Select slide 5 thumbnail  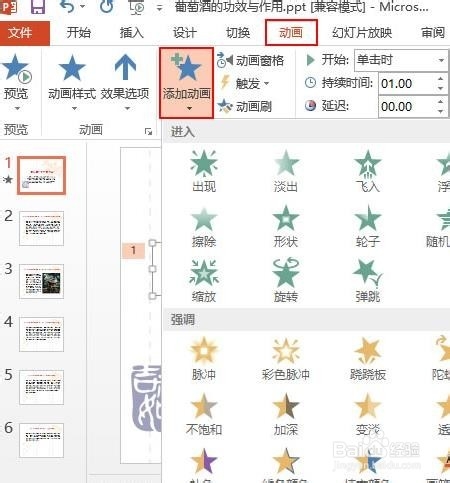coord(42,387)
